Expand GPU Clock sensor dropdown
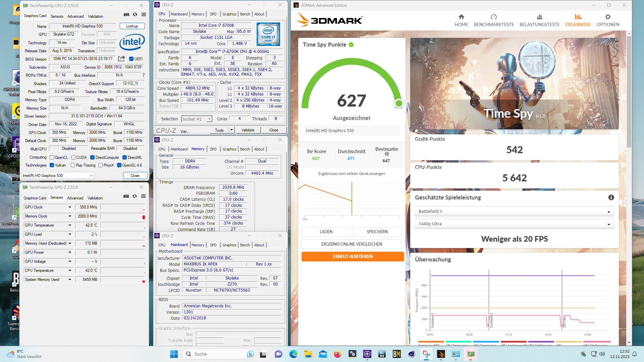Viewport: 644px width, 362px height. click(x=70, y=207)
